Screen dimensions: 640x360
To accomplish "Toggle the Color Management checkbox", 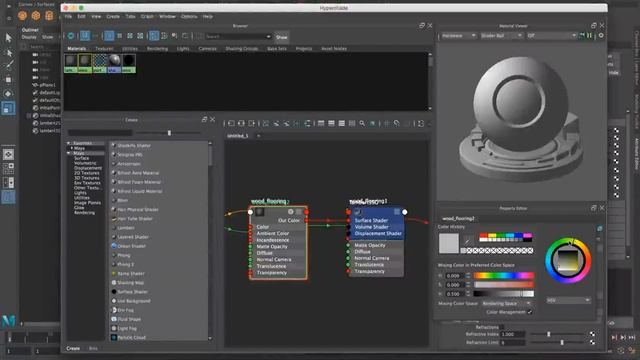I will 530,312.
